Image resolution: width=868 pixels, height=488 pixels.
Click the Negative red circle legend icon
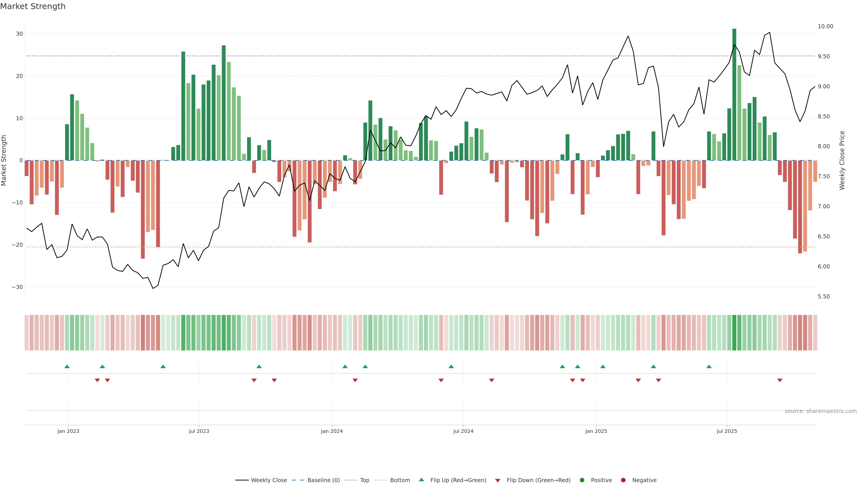coord(623,480)
